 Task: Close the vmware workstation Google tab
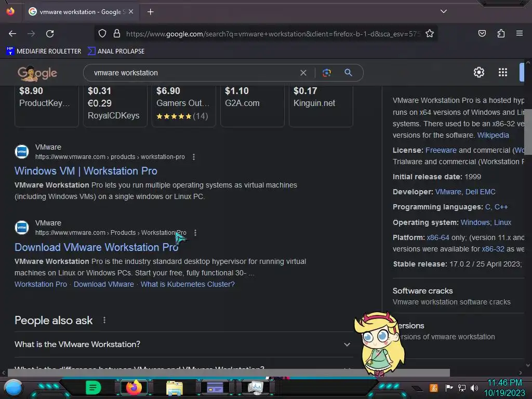pyautogui.click(x=131, y=11)
